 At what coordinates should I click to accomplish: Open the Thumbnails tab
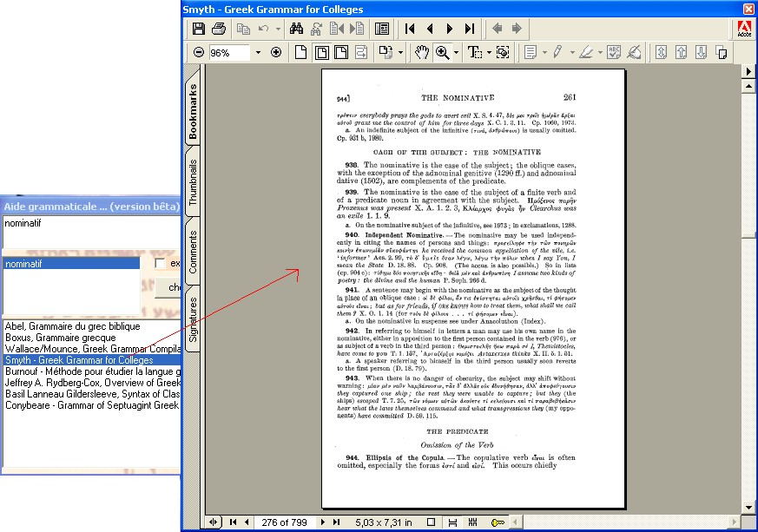(x=193, y=182)
